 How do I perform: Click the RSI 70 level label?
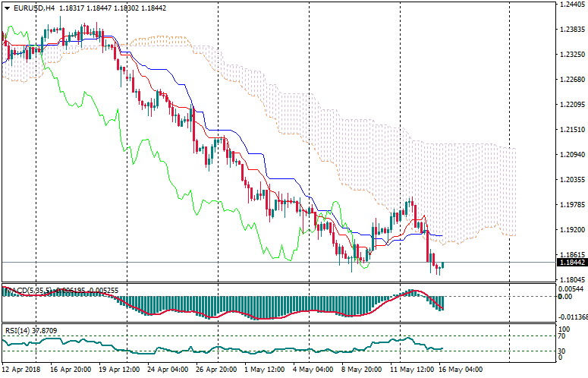[564, 335]
